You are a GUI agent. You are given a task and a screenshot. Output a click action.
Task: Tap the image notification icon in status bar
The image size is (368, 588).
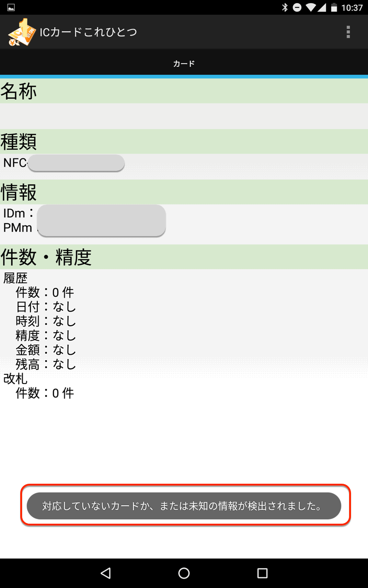click(11, 7)
